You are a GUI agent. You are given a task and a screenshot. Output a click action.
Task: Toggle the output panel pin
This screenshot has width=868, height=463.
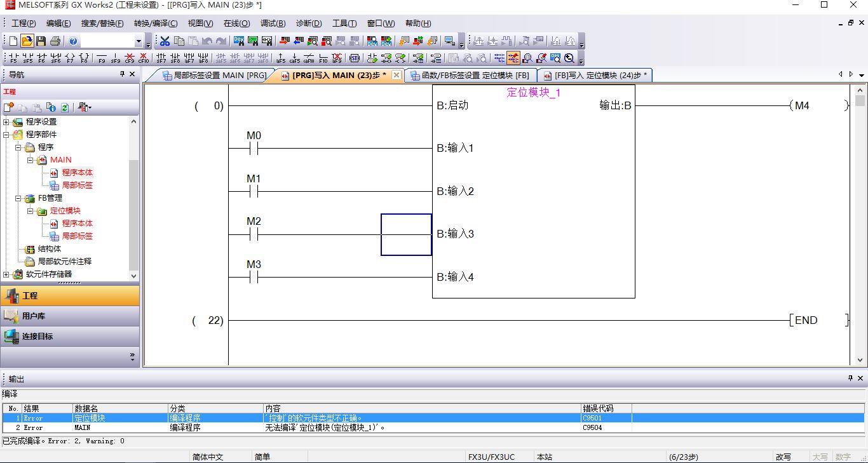pyautogui.click(x=851, y=379)
